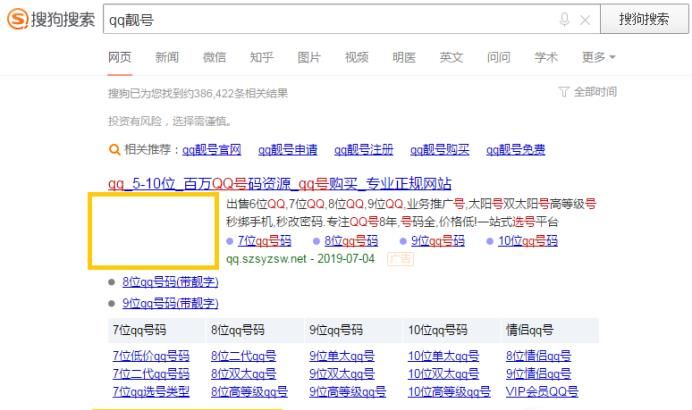
Task: Open the result title qq_5-10位_百万QQ号码资源
Action: pyautogui.click(x=280, y=184)
